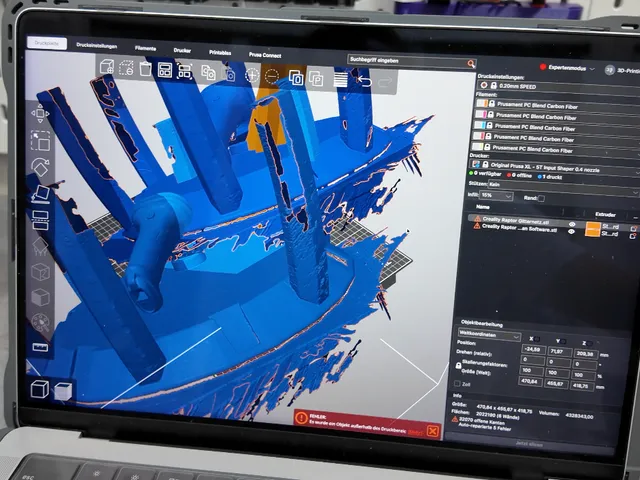Click the Jetzt slicen button
Image resolution: width=640 pixels, height=480 pixels.
pos(529,444)
